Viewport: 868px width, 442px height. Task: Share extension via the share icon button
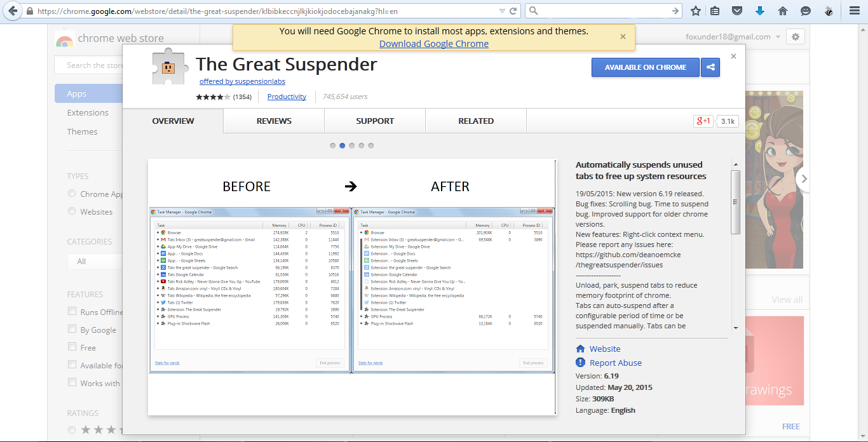click(x=710, y=67)
